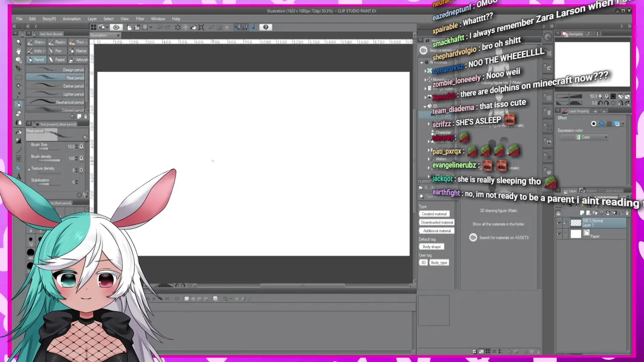This screenshot has height=362, width=644.
Task: Click Search for materials on ASSETS icon
Action: pyautogui.click(x=473, y=237)
